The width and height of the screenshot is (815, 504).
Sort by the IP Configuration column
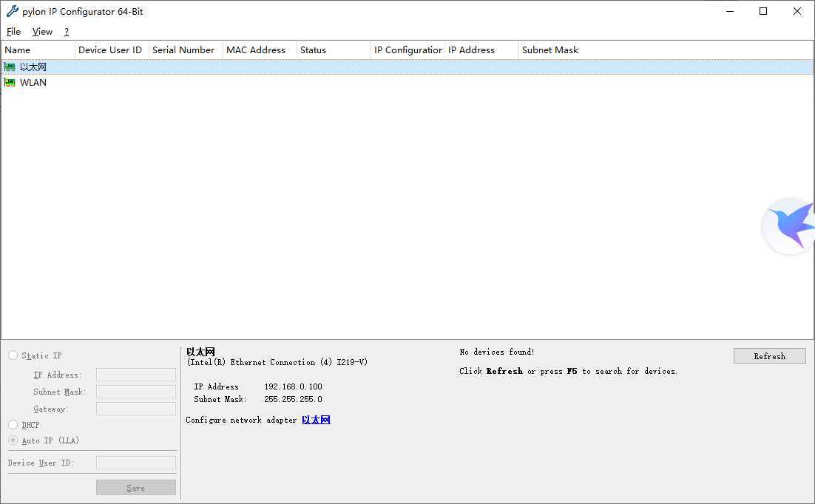tap(408, 50)
